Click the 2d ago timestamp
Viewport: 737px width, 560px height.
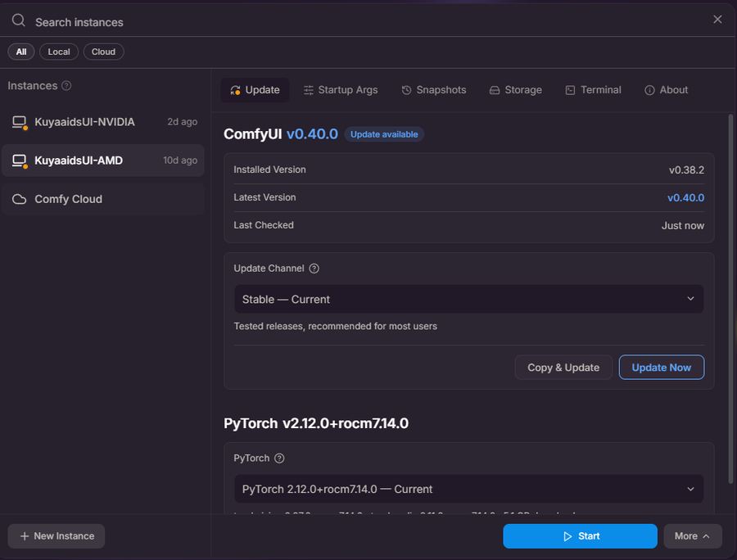pos(183,122)
